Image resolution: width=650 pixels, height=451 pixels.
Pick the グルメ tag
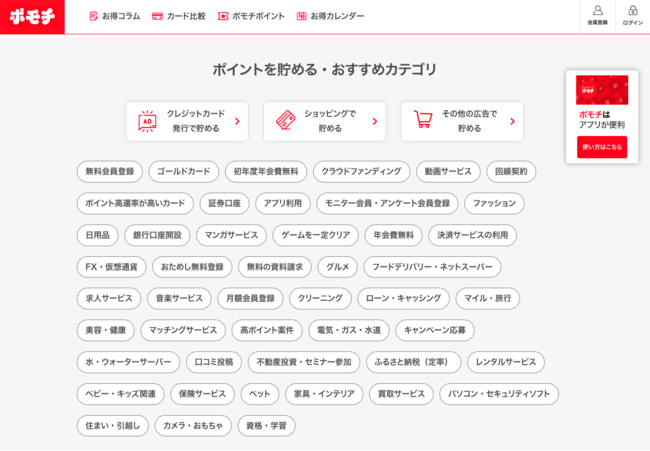point(337,267)
